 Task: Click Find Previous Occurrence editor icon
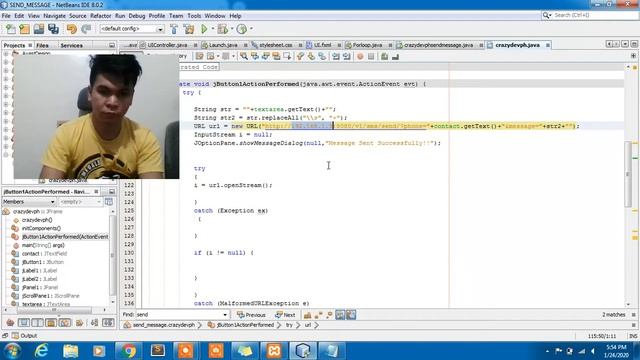tap(255, 56)
